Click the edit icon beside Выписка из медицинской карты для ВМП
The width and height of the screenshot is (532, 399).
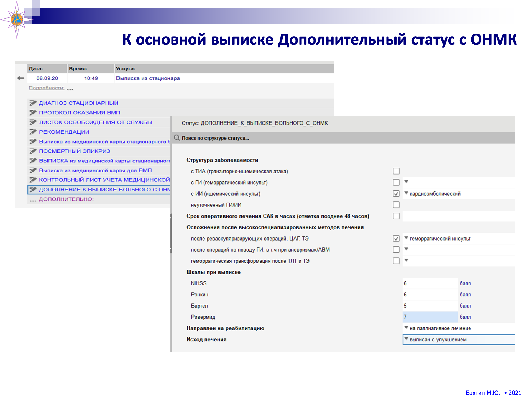[x=33, y=170]
